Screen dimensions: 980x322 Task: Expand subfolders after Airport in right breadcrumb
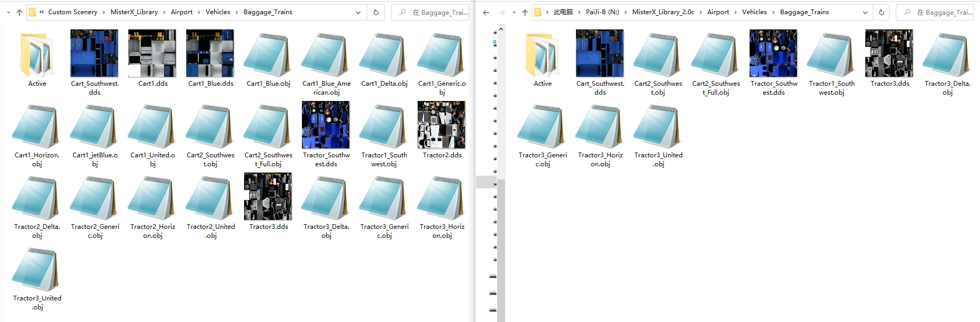pos(736,12)
